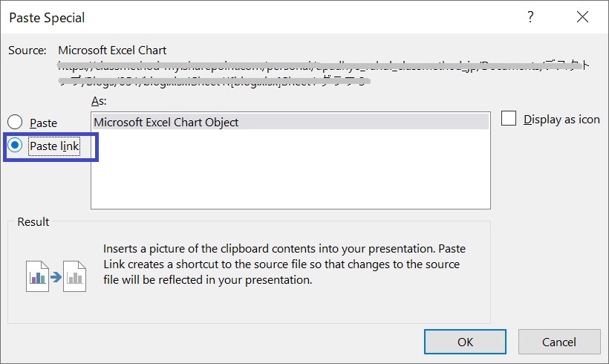This screenshot has height=364, width=609.
Task: Click the faded destination chart document icon
Action: click(74, 276)
